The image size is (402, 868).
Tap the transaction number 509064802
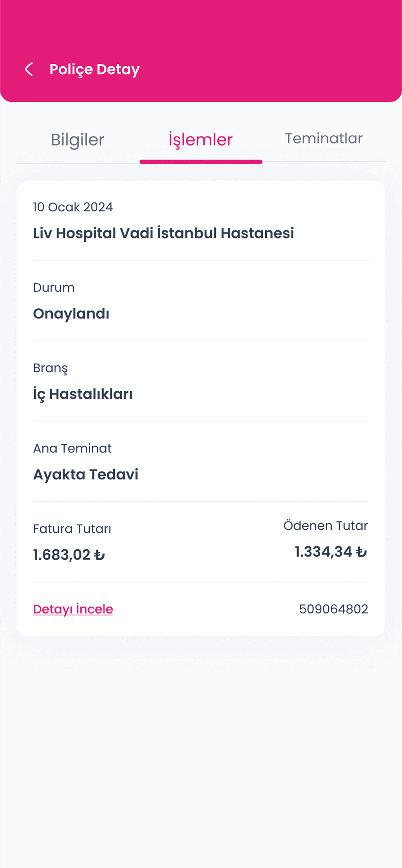(x=333, y=609)
